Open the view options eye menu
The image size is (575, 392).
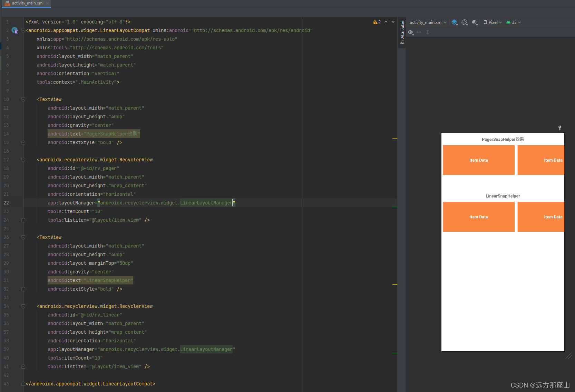pyautogui.click(x=411, y=32)
